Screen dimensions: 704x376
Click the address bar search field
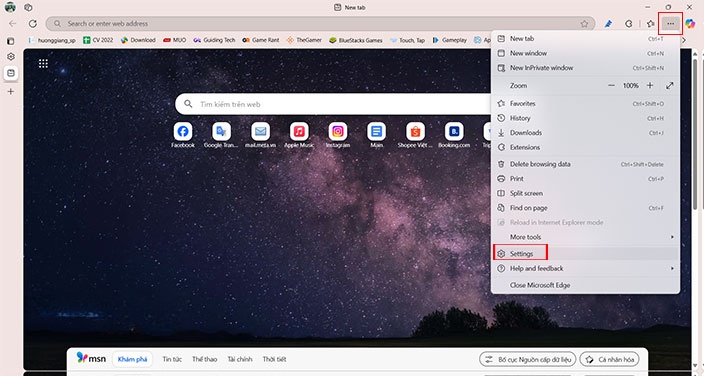pyautogui.click(x=321, y=23)
